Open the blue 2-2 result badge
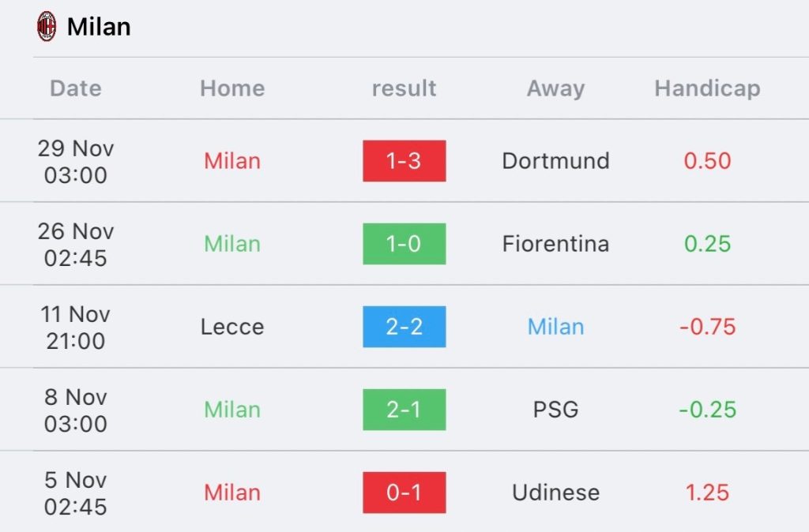The height and width of the screenshot is (532, 809). [404, 327]
